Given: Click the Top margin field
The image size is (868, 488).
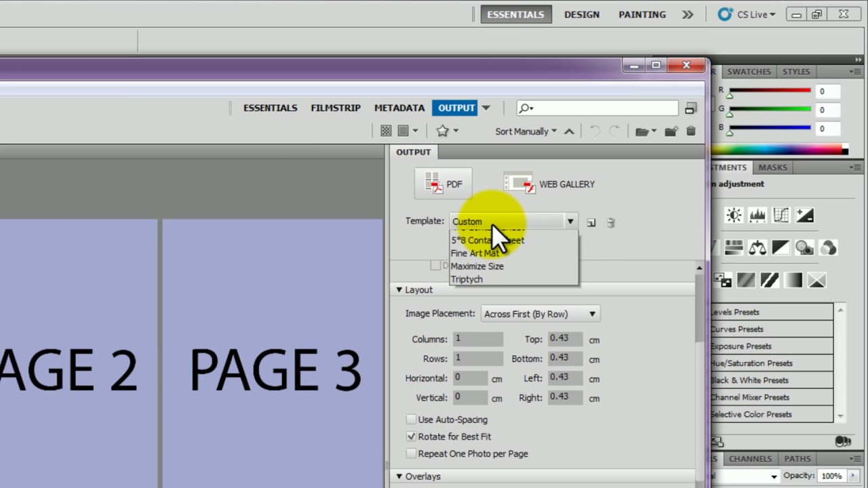Looking at the screenshot, I should 566,338.
